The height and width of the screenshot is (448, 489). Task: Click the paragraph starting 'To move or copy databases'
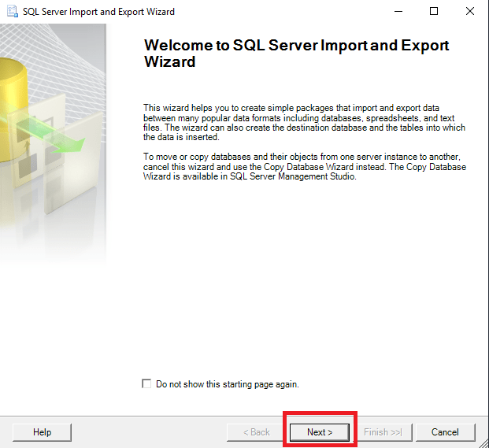point(305,166)
